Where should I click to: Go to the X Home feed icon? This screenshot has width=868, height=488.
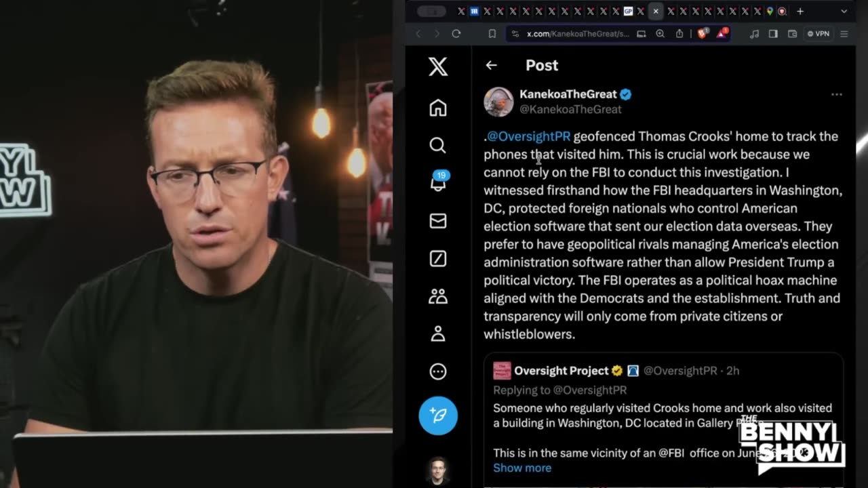(438, 108)
